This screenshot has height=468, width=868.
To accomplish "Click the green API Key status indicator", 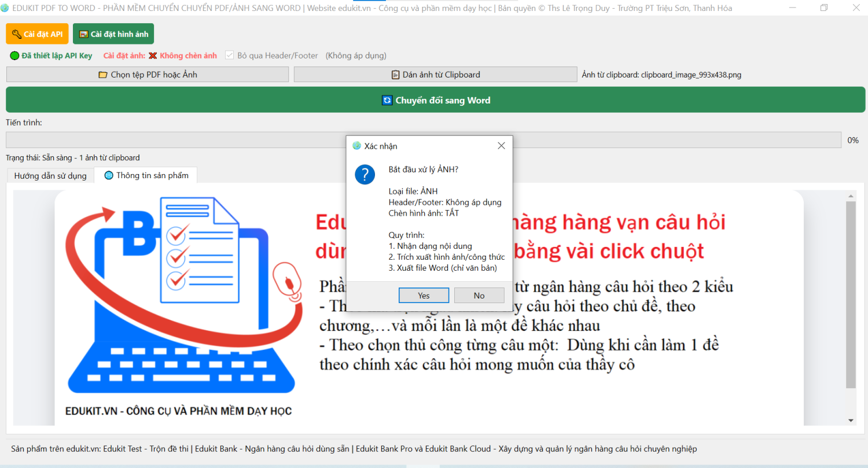I will (14, 56).
